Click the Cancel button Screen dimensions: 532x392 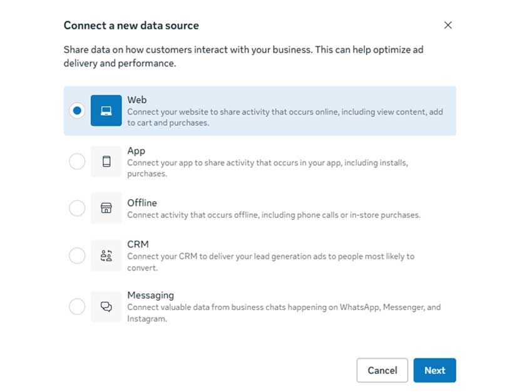[x=382, y=370]
